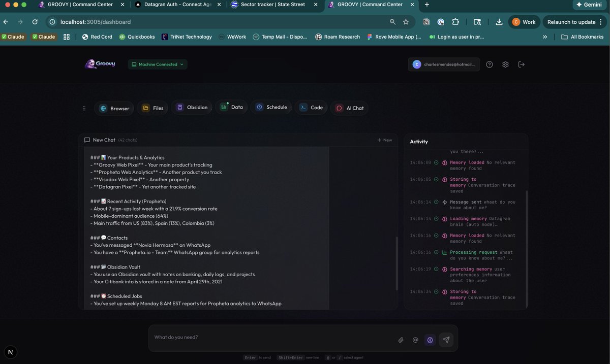
Task: Open the Red Cord bookmark
Action: tap(97, 37)
